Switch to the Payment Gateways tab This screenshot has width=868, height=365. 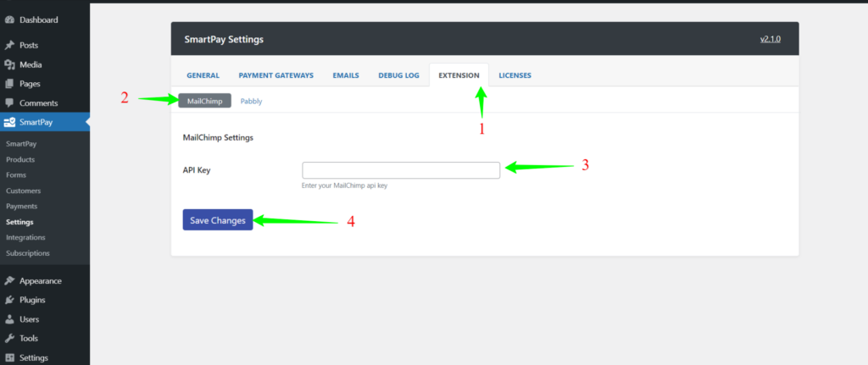tap(276, 75)
